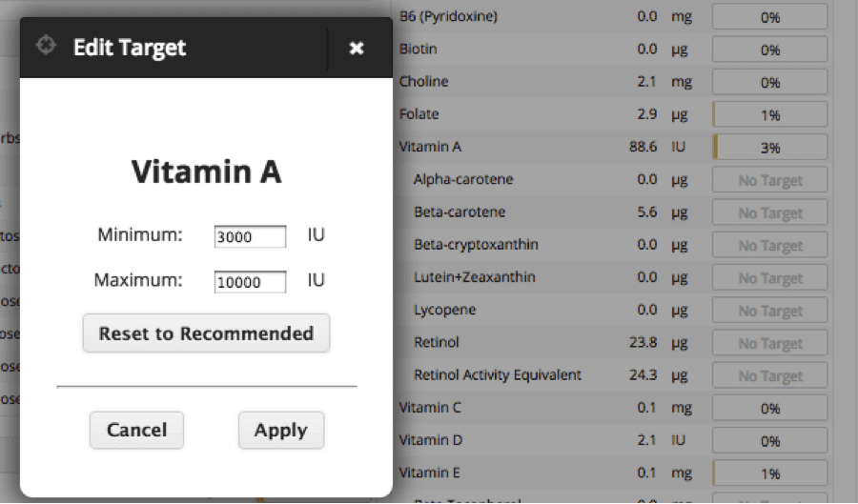This screenshot has width=858, height=504.
Task: Cancel the Vitamin A target edit
Action: (x=136, y=430)
